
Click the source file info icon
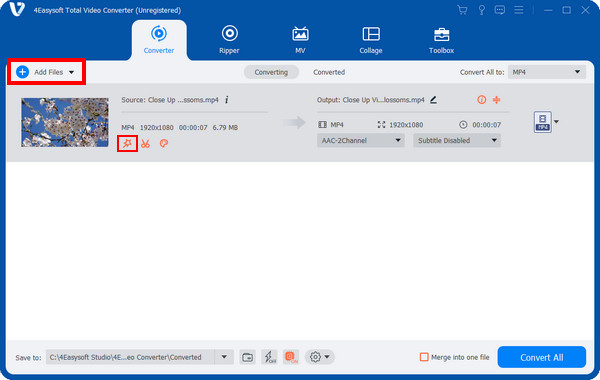(x=227, y=100)
